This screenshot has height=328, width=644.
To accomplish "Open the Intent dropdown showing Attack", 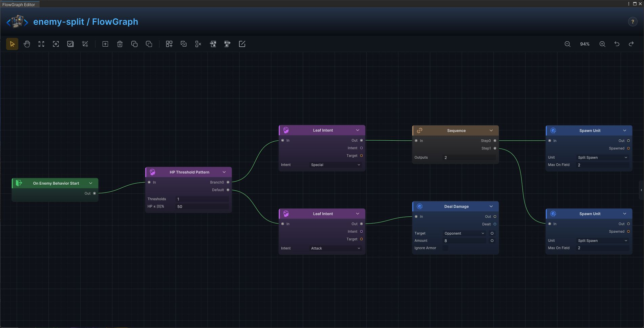I will (336, 248).
